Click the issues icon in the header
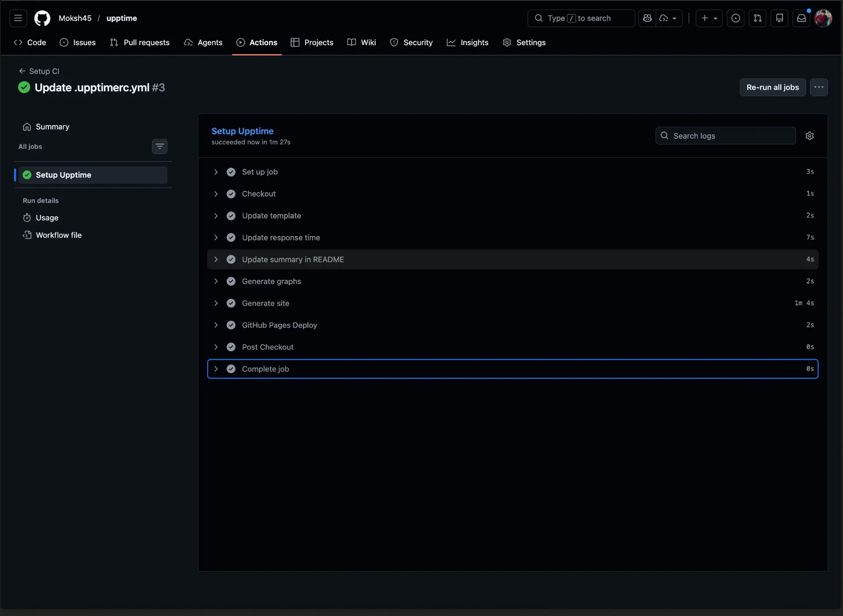Viewport: 843px width, 616px height. click(735, 18)
